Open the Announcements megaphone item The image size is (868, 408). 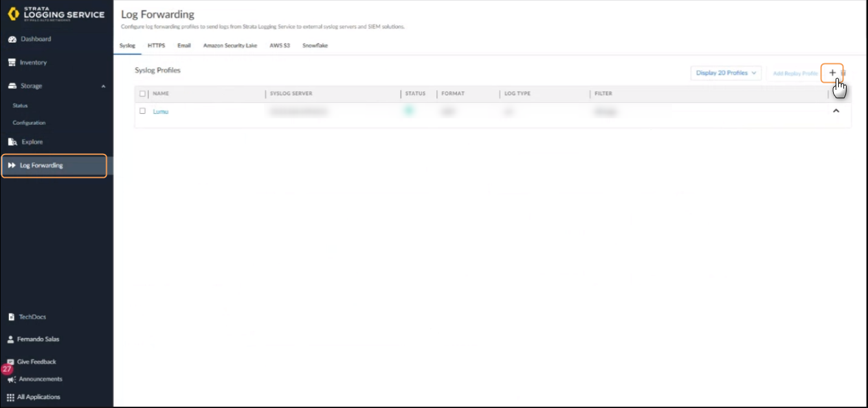pos(40,380)
